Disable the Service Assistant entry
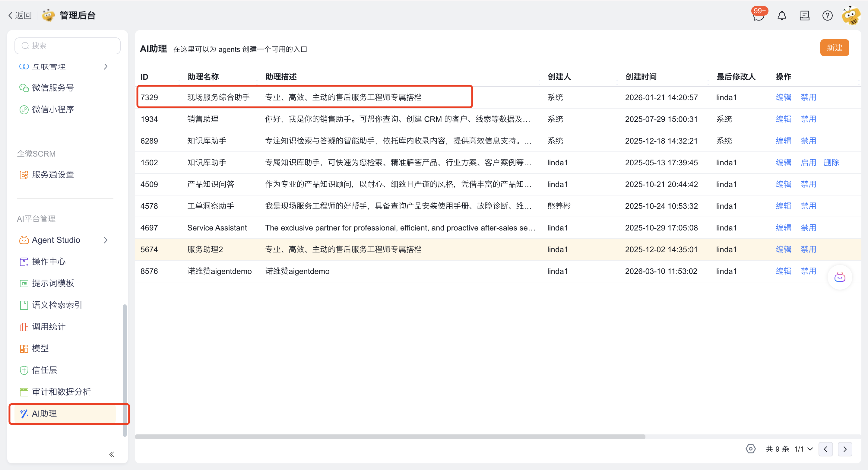This screenshot has width=868, height=470. (808, 227)
